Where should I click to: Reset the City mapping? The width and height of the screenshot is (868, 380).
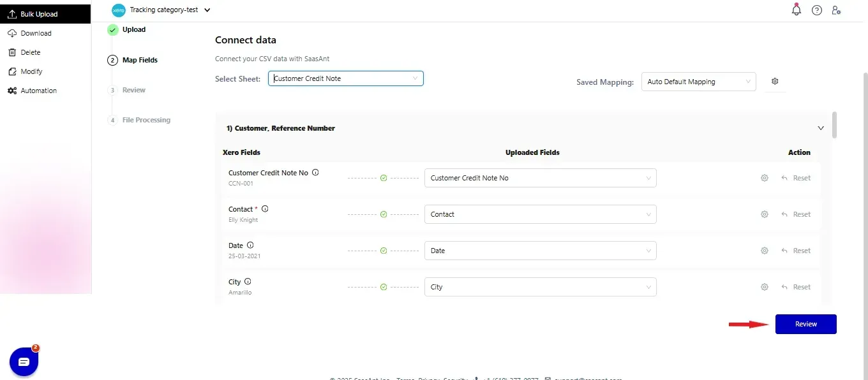(x=796, y=287)
